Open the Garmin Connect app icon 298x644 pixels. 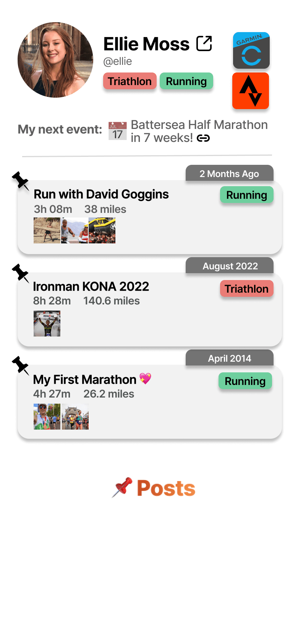tap(251, 50)
